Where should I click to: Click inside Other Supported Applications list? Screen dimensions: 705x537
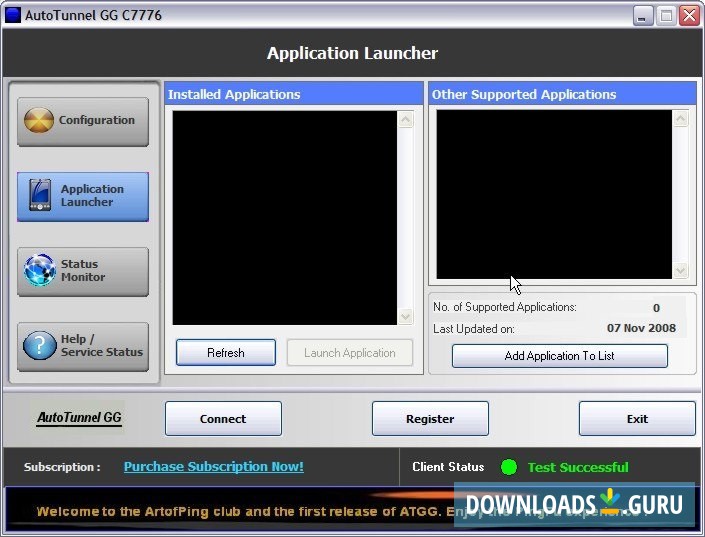tap(554, 194)
